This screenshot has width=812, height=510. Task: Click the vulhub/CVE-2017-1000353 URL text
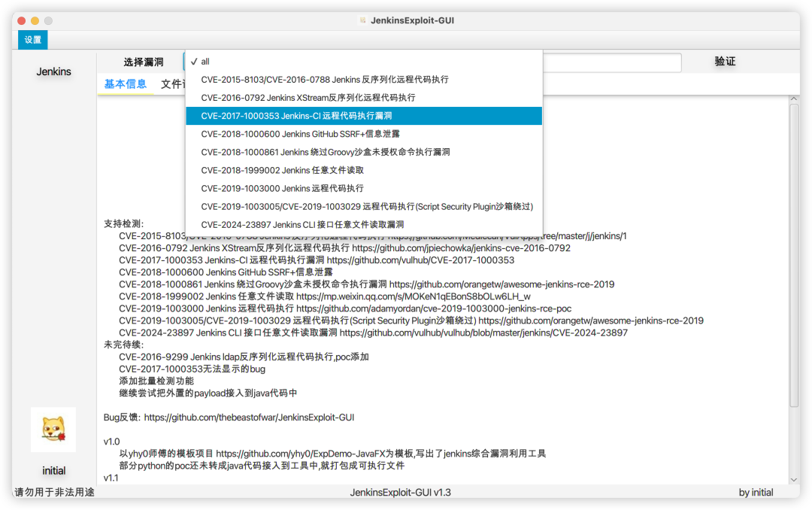pos(420,260)
